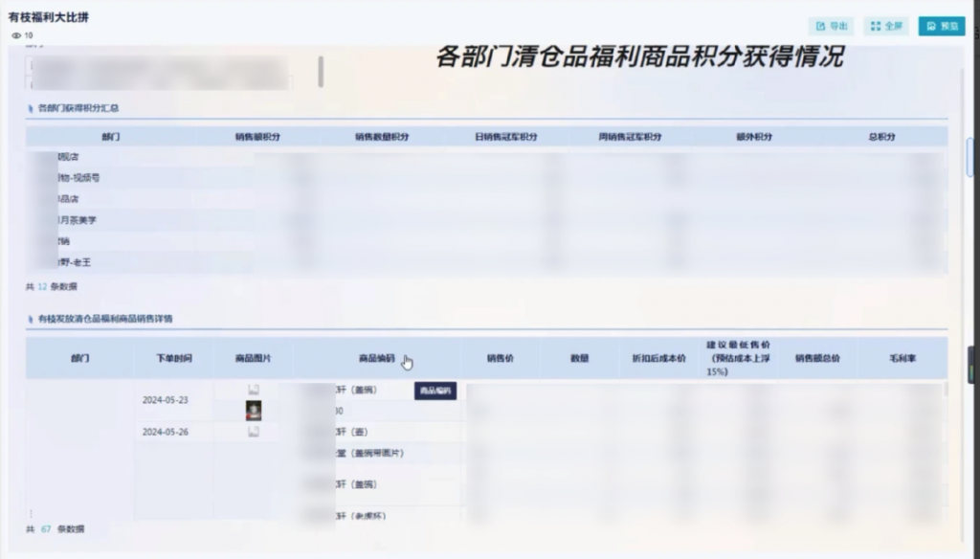Select the 销售价 column header

pos(501,358)
